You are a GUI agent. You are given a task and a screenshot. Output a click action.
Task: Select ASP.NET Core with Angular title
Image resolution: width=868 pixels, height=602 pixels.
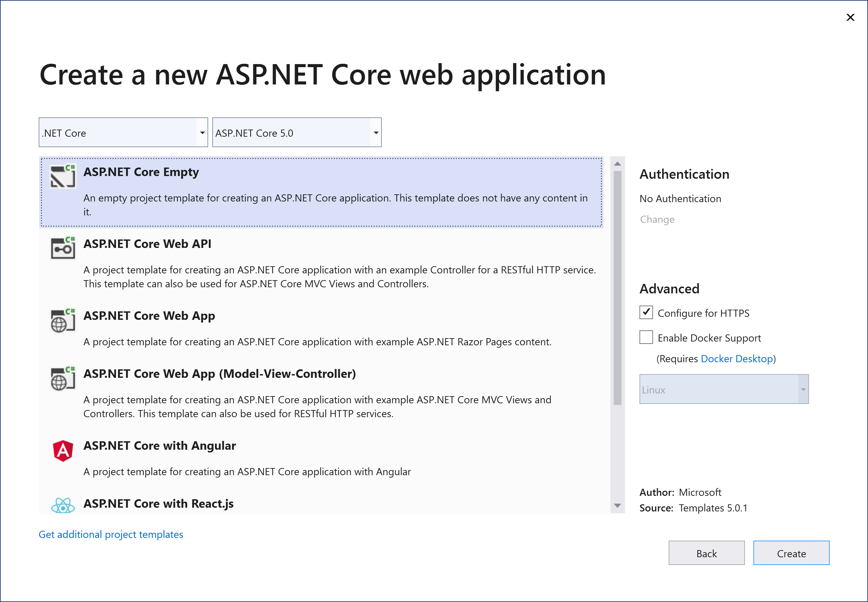point(159,446)
